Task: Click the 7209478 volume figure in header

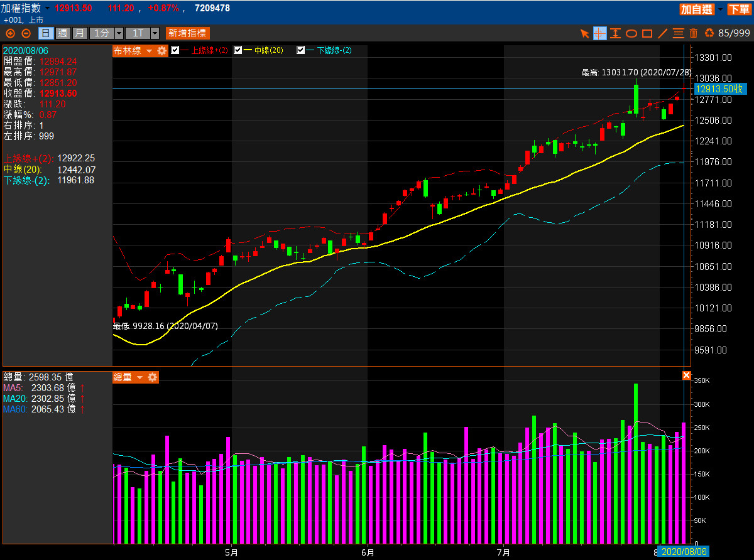Action: [x=212, y=8]
